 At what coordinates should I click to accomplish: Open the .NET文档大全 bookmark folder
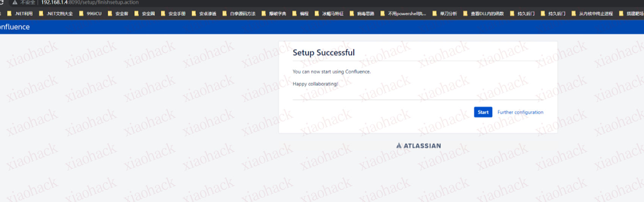pyautogui.click(x=56, y=14)
